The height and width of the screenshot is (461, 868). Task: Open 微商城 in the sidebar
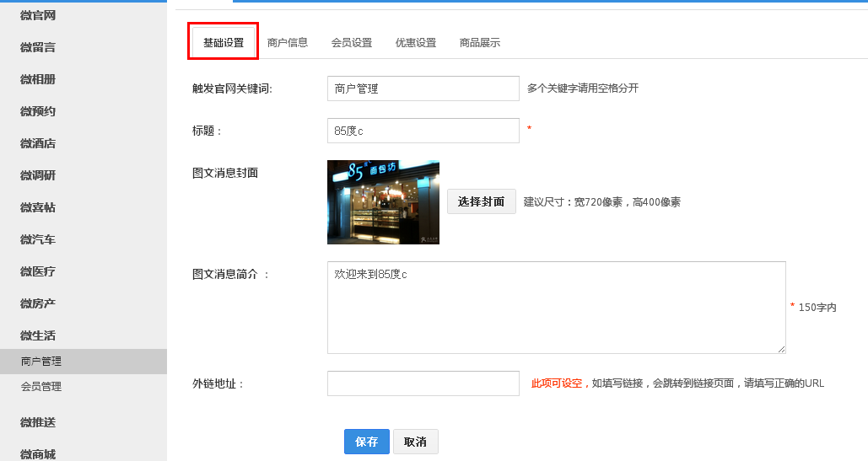pyautogui.click(x=38, y=454)
